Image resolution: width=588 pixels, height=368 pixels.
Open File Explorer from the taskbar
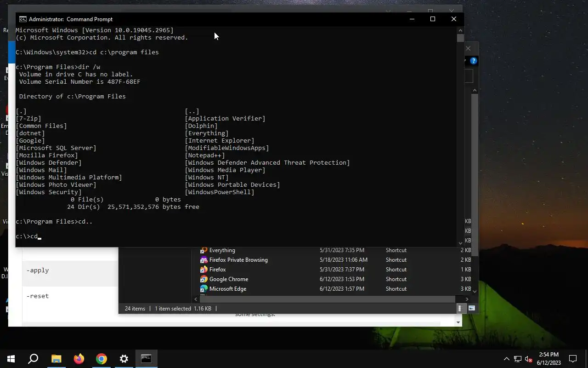(56, 359)
